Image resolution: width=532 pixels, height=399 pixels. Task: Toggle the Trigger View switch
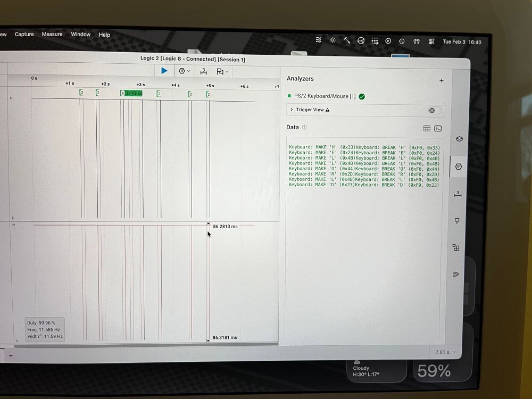[435, 110]
